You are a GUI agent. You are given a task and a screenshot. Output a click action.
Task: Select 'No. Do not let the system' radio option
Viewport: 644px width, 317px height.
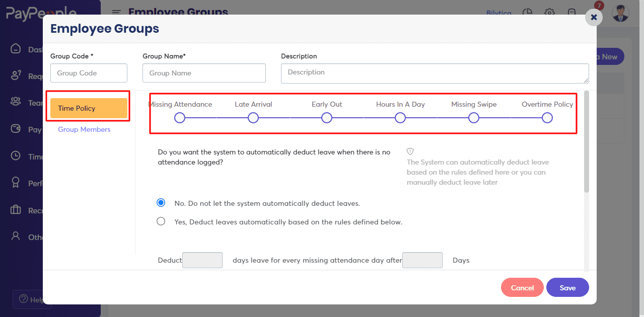click(x=161, y=203)
